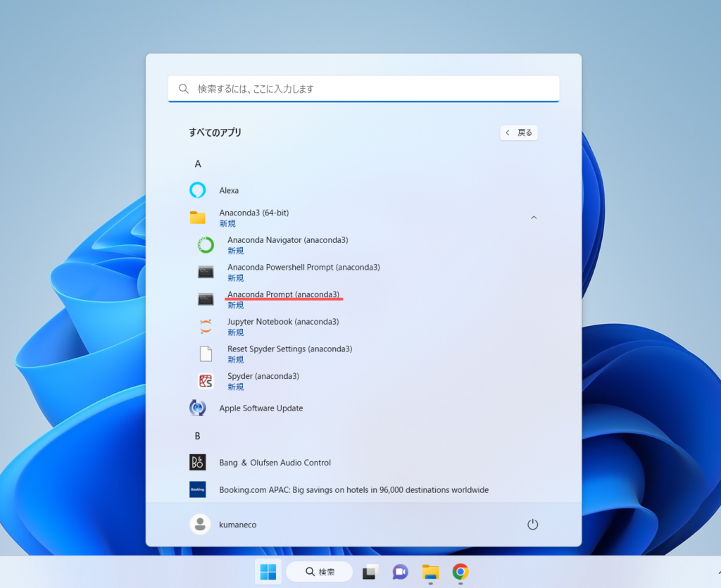Open Anaconda Powershell Prompt (anaconda3) entry

click(x=303, y=267)
